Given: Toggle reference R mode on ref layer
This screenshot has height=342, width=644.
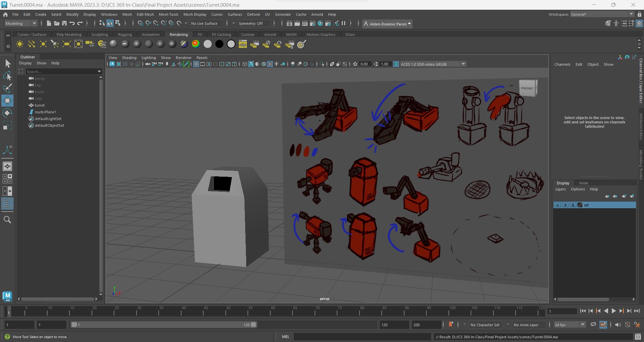Looking at the screenshot, I should click(573, 205).
